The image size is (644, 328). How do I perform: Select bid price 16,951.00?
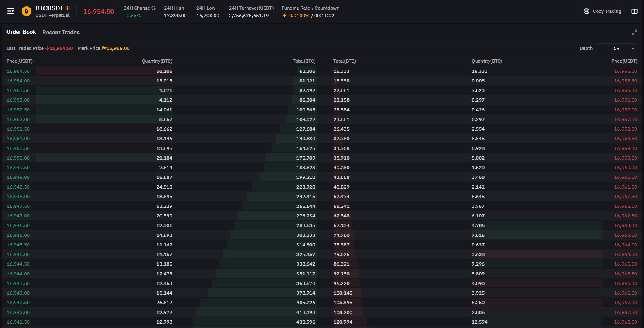(18, 139)
